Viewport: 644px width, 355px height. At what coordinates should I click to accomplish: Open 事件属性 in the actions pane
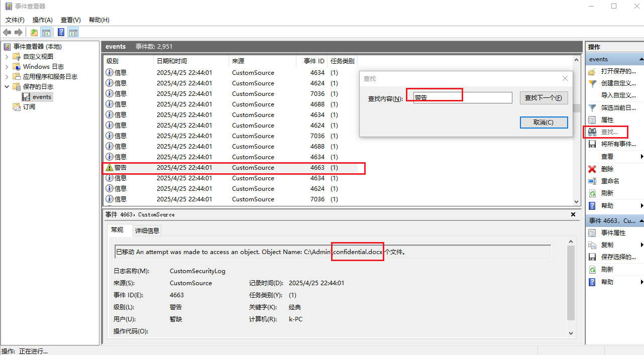[x=613, y=233]
